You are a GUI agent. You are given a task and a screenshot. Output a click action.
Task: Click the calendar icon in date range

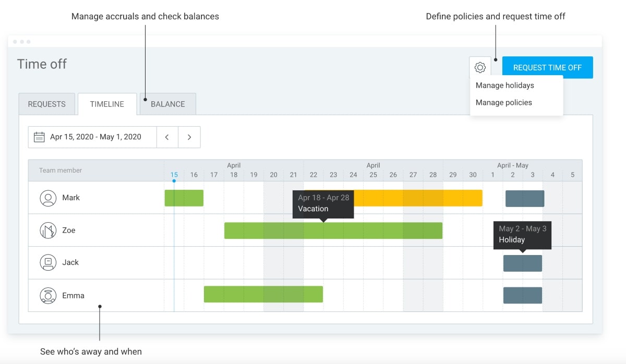point(39,137)
